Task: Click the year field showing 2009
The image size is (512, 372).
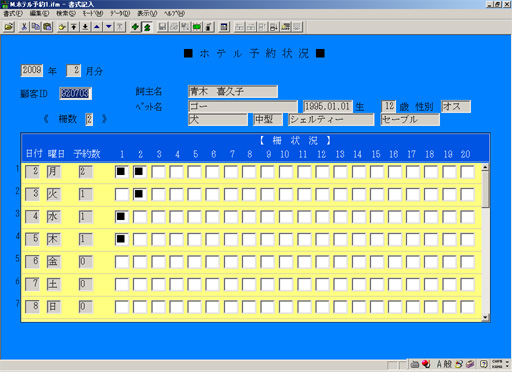Action: [32, 70]
